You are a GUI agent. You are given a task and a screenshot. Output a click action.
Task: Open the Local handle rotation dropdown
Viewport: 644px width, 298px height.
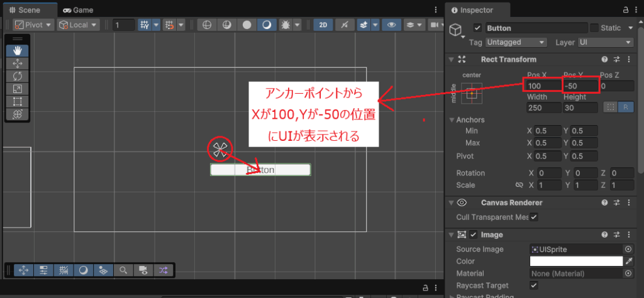78,25
